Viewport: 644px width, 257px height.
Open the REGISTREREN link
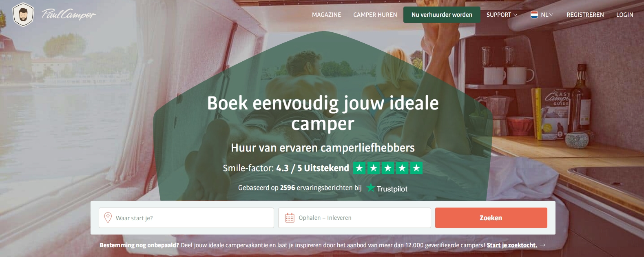click(585, 15)
